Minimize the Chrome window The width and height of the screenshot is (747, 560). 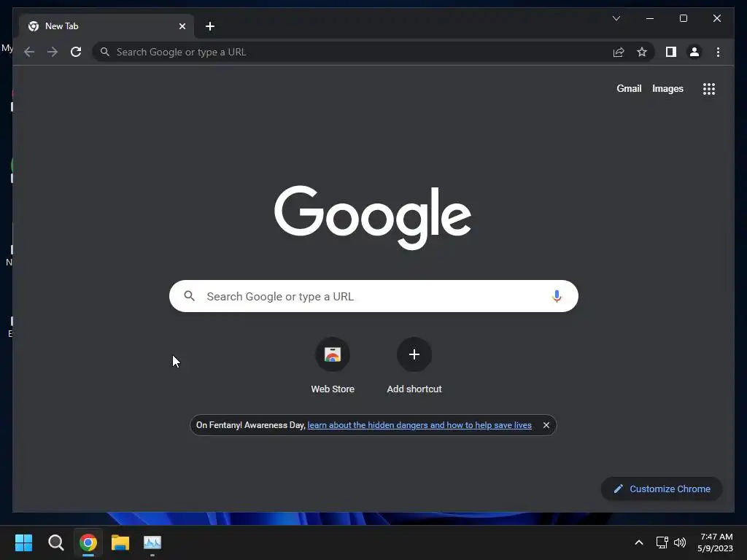pos(650,18)
